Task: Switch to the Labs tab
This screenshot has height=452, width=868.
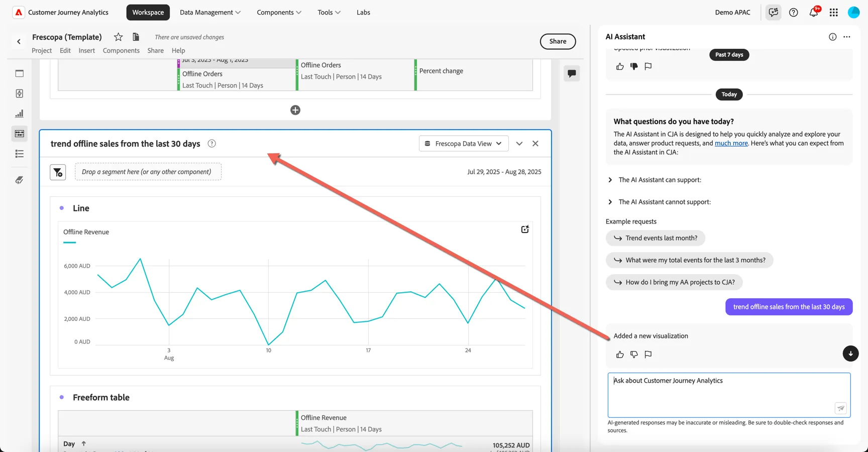Action: click(x=363, y=12)
